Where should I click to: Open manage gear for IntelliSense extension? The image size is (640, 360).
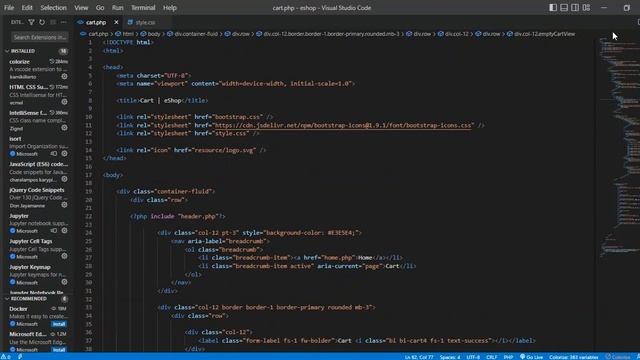pos(64,128)
